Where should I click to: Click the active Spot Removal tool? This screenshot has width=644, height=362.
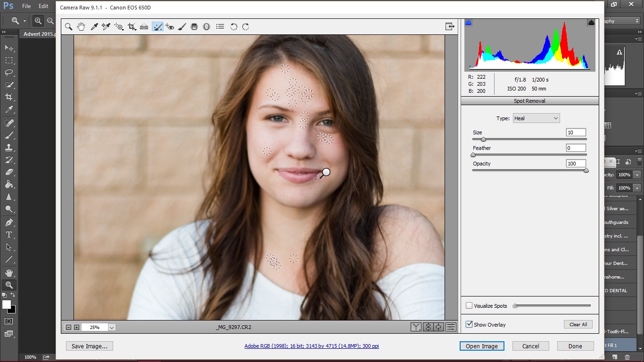click(158, 27)
